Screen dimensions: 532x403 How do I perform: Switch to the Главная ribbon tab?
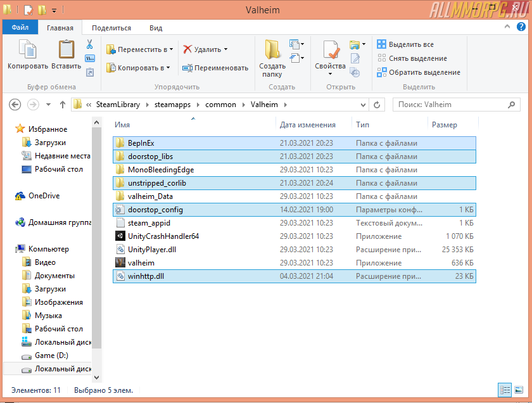[x=60, y=28]
